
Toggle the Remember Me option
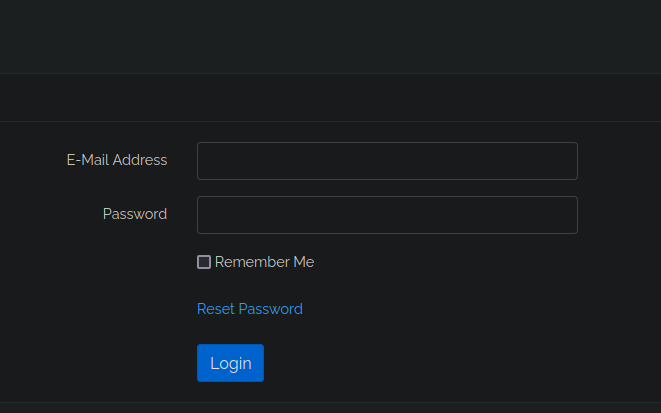click(204, 262)
